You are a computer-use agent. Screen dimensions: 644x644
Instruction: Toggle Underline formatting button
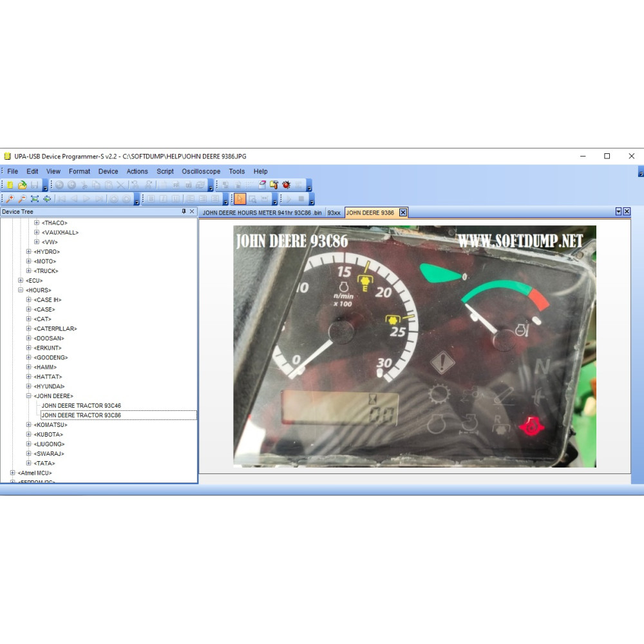pyautogui.click(x=175, y=199)
